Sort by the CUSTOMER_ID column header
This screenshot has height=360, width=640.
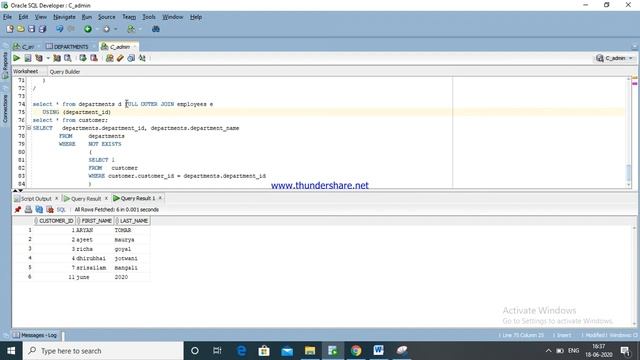[x=54, y=221]
